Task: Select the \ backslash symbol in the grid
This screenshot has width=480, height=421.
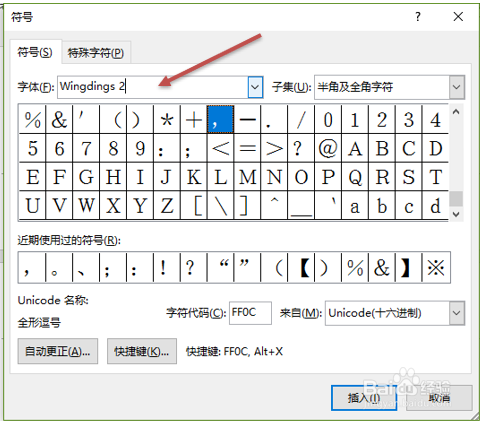Action: tap(221, 205)
